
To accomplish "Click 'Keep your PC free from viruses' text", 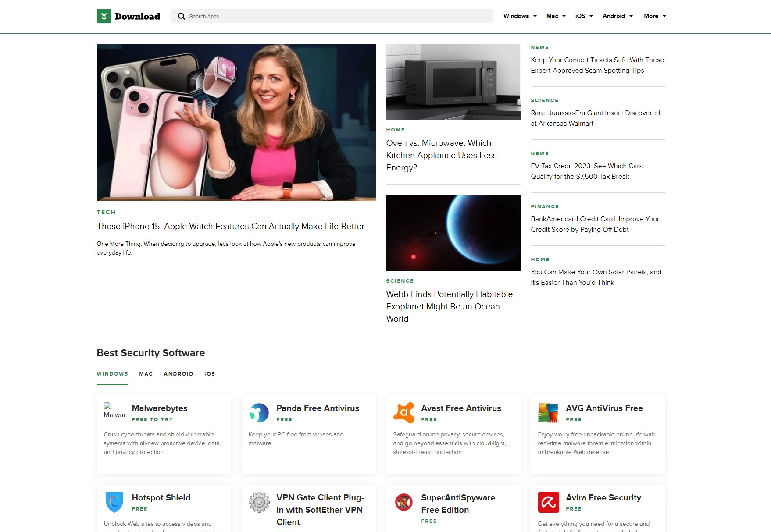I will [296, 439].
